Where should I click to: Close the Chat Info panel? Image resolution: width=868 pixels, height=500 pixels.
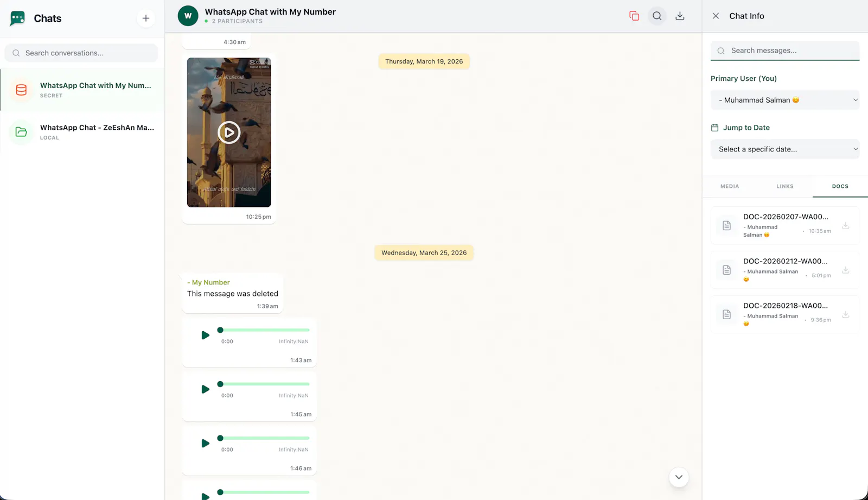click(x=716, y=16)
